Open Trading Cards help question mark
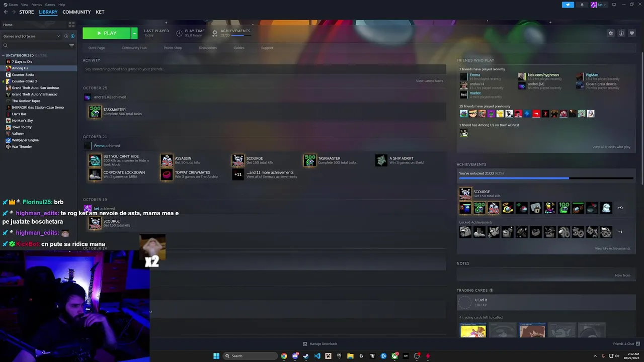 491,290
